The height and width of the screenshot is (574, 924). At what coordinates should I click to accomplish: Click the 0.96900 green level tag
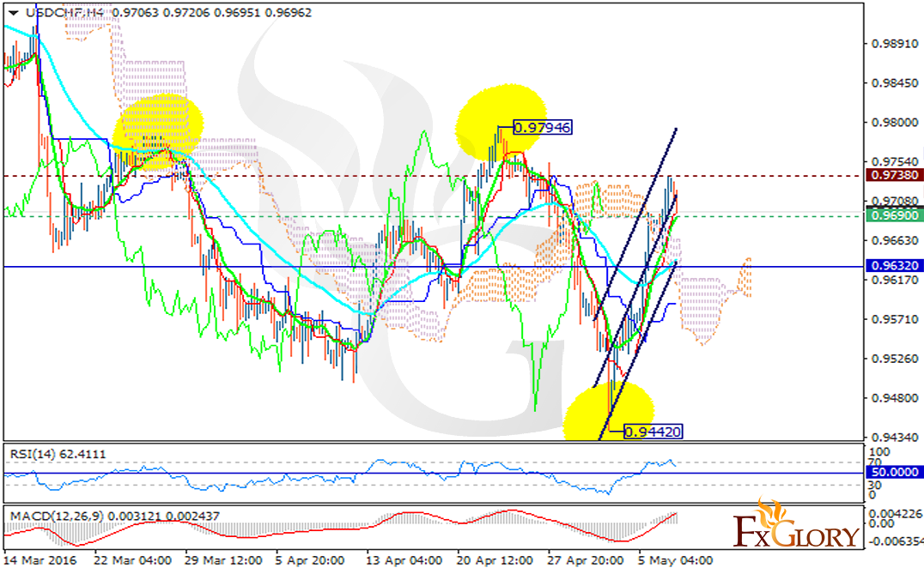[895, 215]
